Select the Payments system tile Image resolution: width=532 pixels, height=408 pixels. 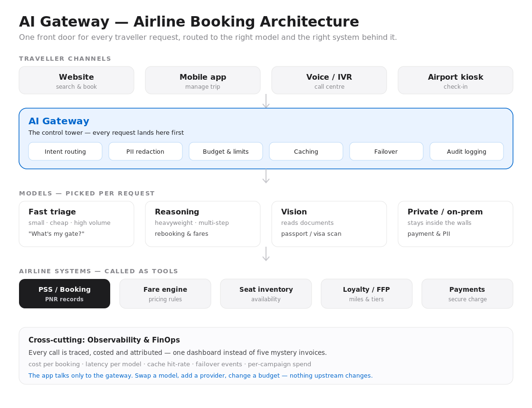coord(467,294)
